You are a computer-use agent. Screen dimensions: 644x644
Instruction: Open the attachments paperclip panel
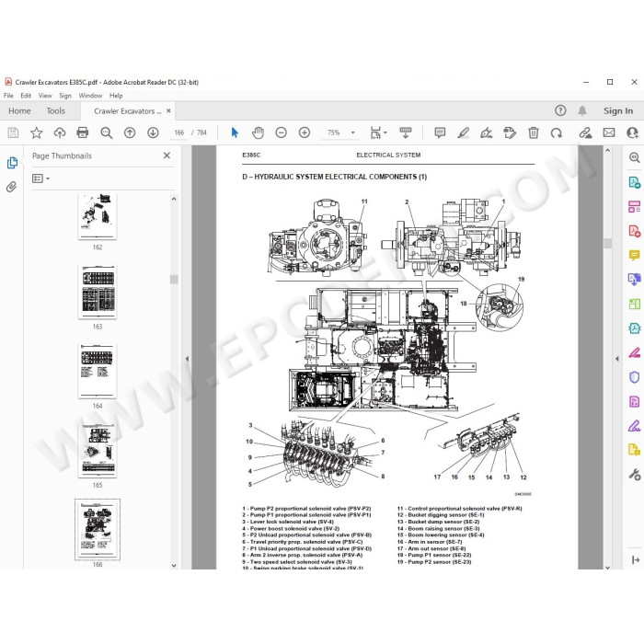tap(11, 187)
